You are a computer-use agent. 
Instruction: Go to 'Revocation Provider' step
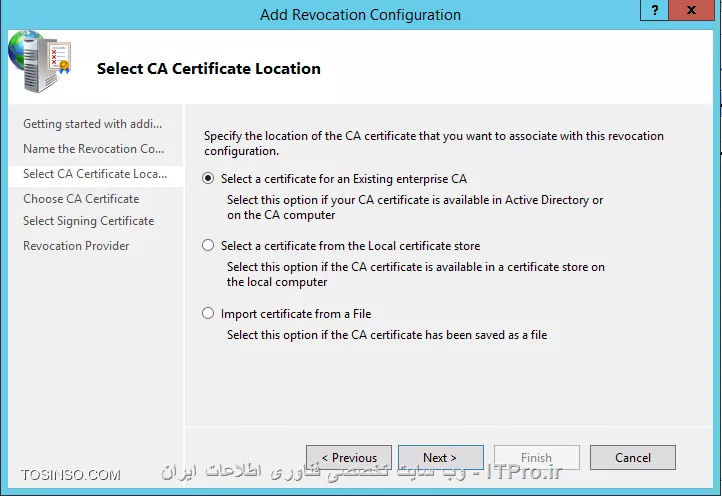coord(76,246)
